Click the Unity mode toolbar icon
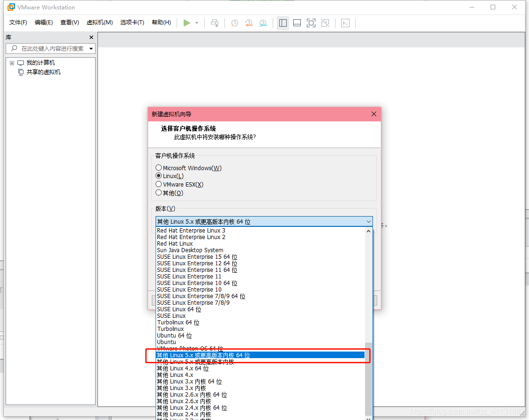 [325, 23]
